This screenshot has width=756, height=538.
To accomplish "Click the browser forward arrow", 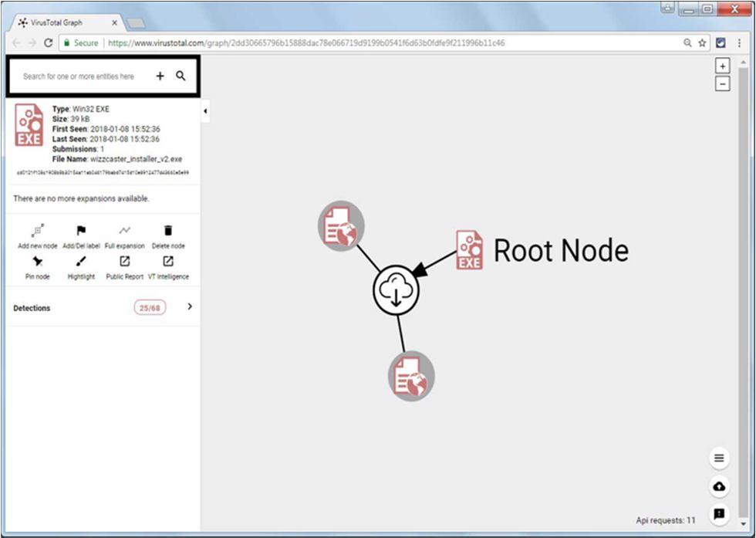I will [32, 43].
